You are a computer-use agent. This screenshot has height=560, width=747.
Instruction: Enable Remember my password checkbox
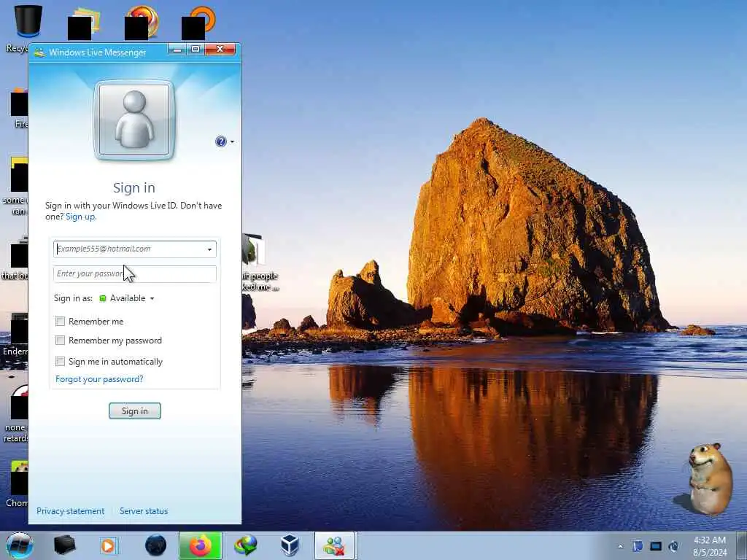click(x=60, y=341)
